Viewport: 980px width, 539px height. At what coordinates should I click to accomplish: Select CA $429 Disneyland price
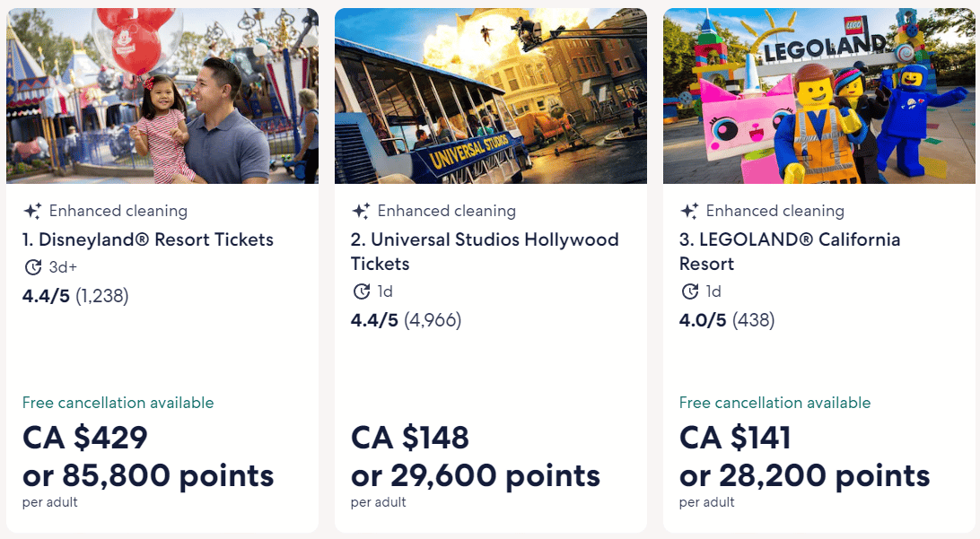coord(85,438)
